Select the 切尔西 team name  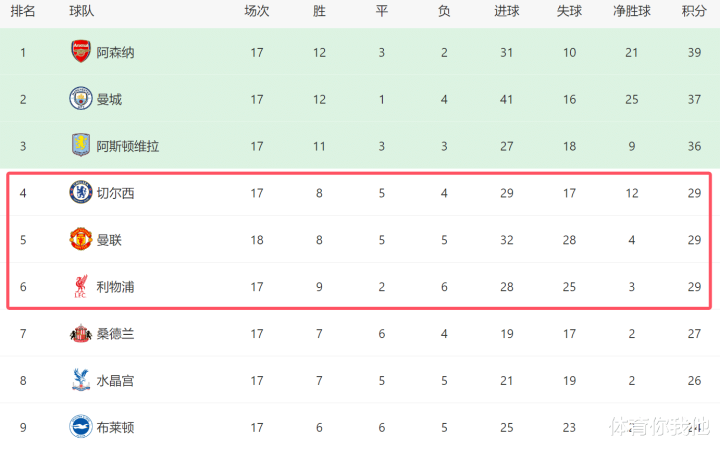click(x=115, y=193)
